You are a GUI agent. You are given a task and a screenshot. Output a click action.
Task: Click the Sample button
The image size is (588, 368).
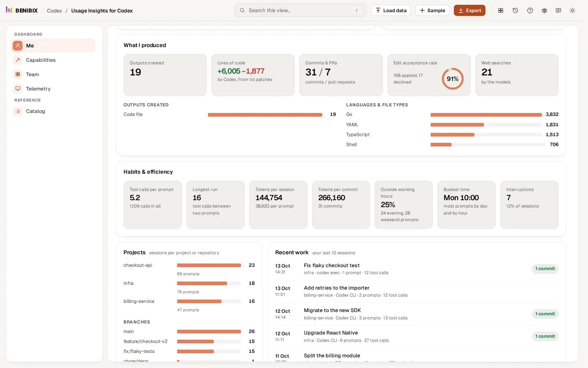pyautogui.click(x=432, y=10)
